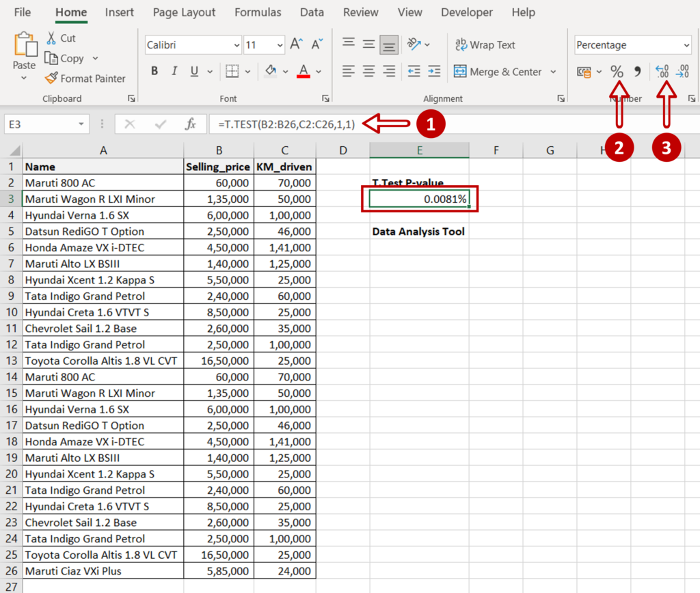Image resolution: width=700 pixels, height=593 pixels.
Task: Apply Percent Style number format
Action: (617, 70)
